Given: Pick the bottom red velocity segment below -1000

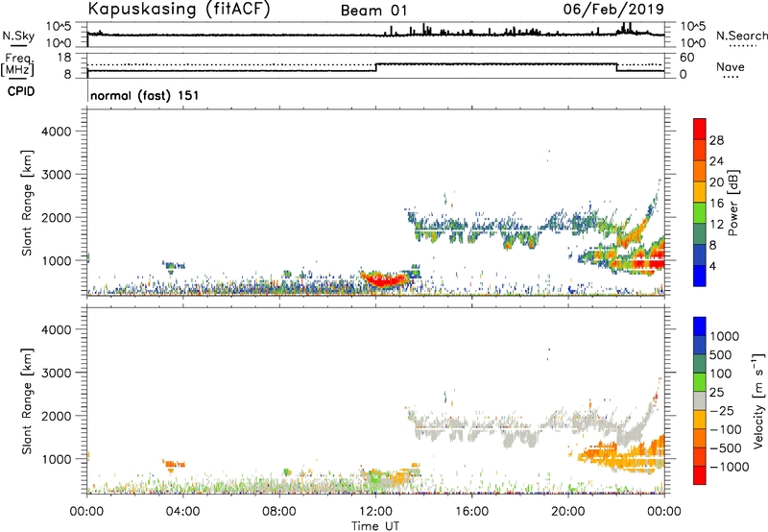Looking at the screenshot, I should point(700,475).
